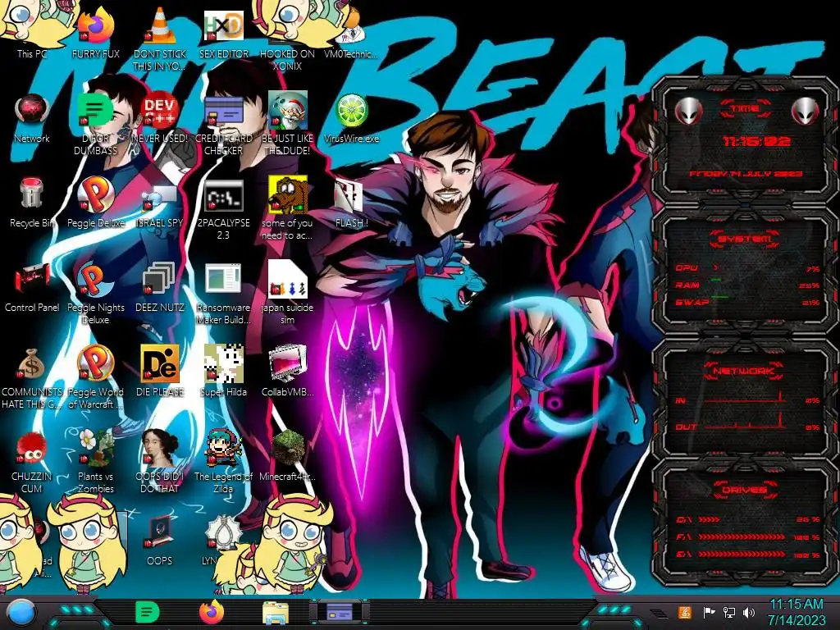This screenshot has height=630, width=840.
Task: Launch FURRY FUX Firefox shortcut
Action: tap(96, 31)
